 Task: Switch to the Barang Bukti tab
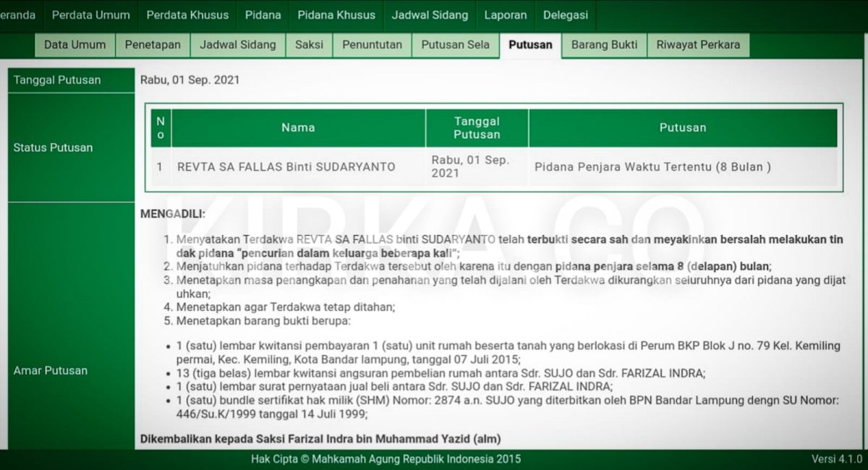[604, 45]
